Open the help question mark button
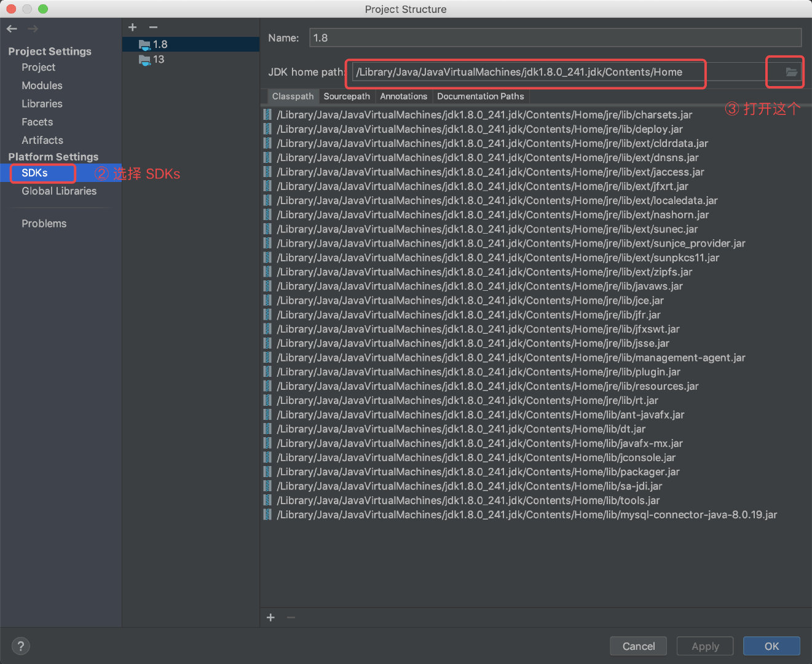Image resolution: width=812 pixels, height=664 pixels. (20, 646)
